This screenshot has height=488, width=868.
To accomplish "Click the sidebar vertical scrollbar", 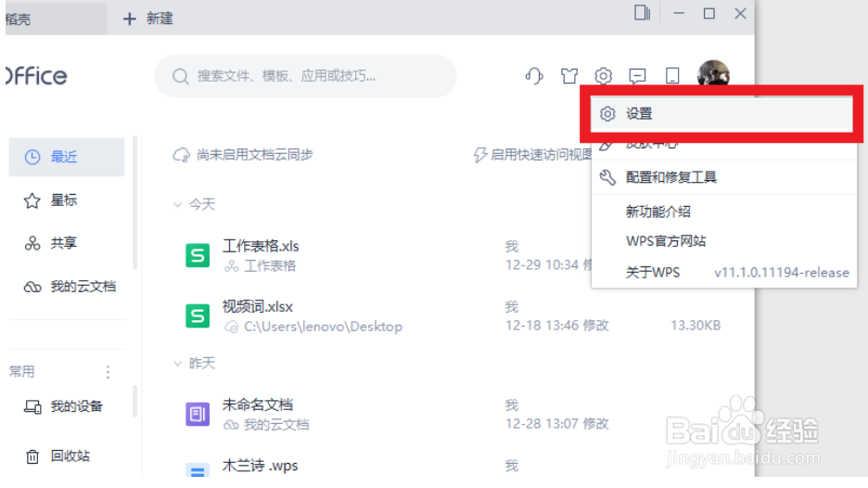I will point(134,202).
